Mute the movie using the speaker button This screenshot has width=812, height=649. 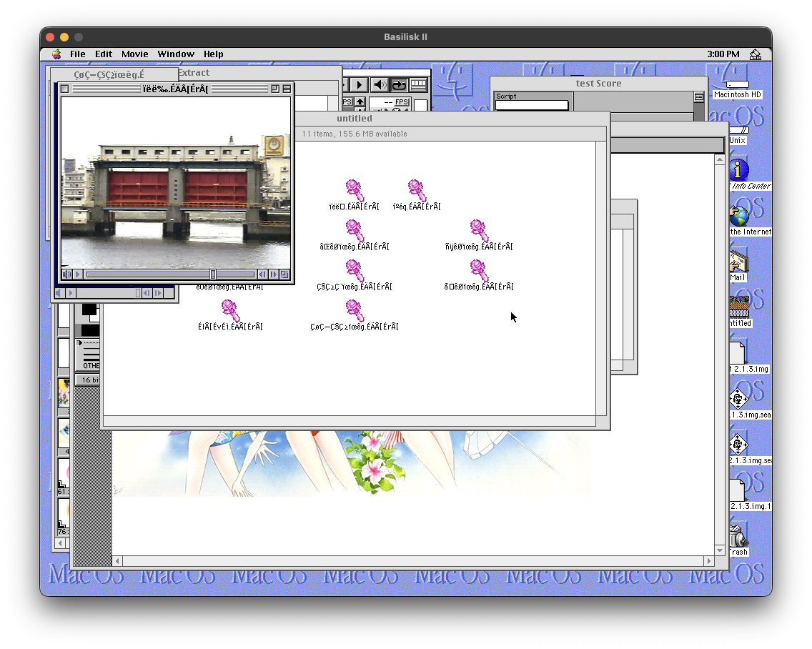point(67,274)
